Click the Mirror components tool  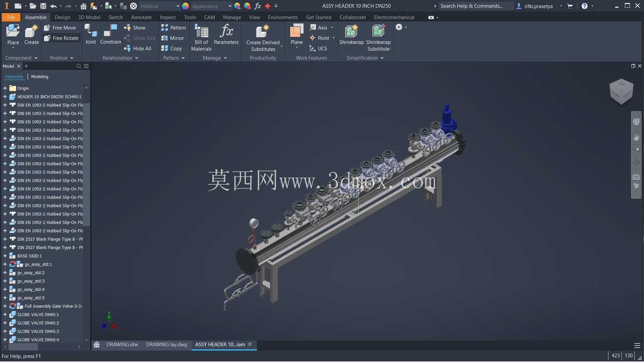pyautogui.click(x=173, y=38)
